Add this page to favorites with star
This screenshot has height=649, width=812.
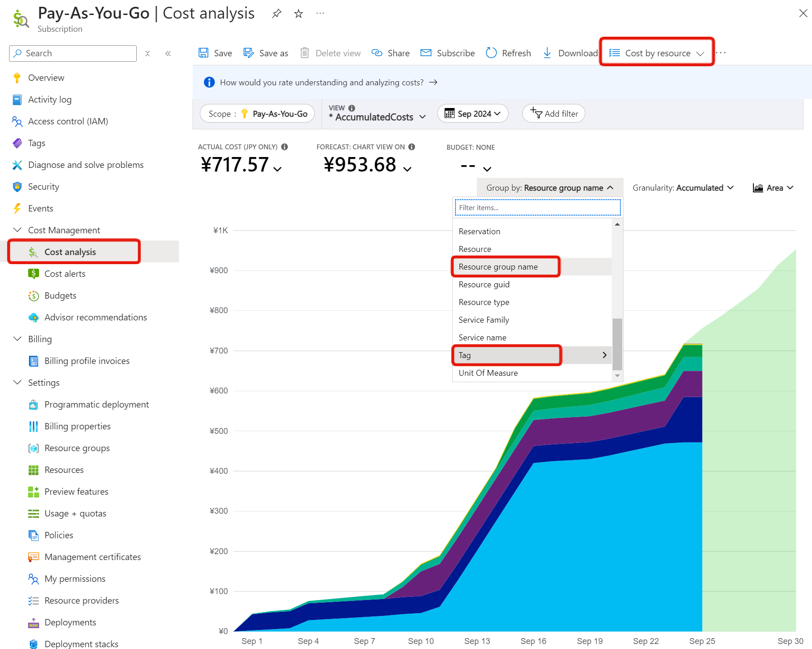[x=298, y=14]
